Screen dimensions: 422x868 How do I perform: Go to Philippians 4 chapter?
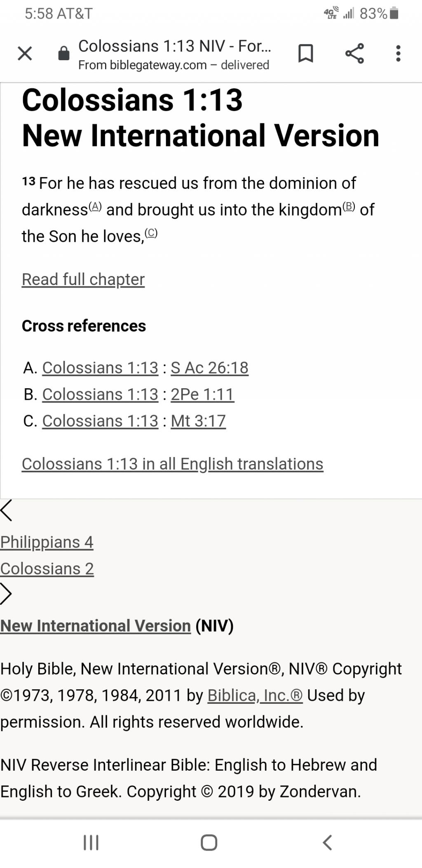[x=47, y=542]
